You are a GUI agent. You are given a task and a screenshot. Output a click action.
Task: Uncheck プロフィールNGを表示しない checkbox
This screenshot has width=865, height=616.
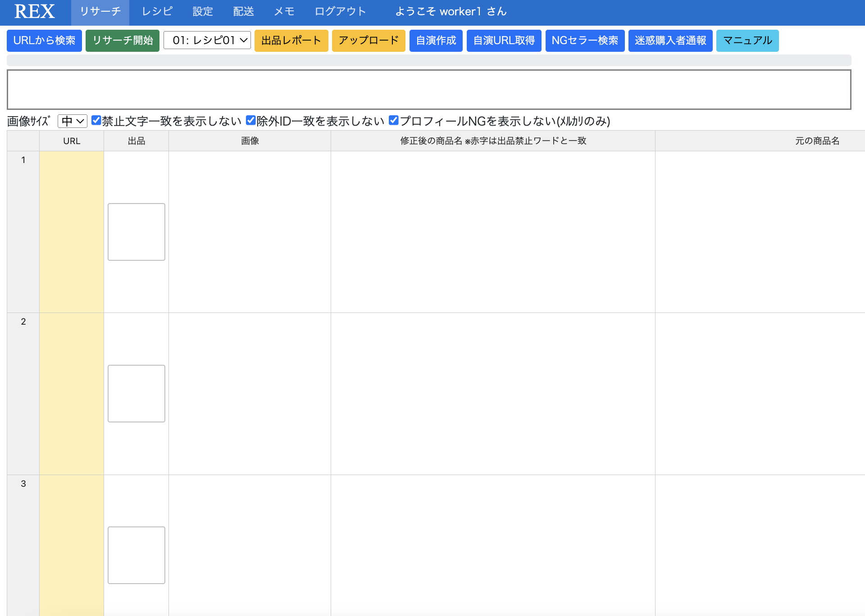394,120
